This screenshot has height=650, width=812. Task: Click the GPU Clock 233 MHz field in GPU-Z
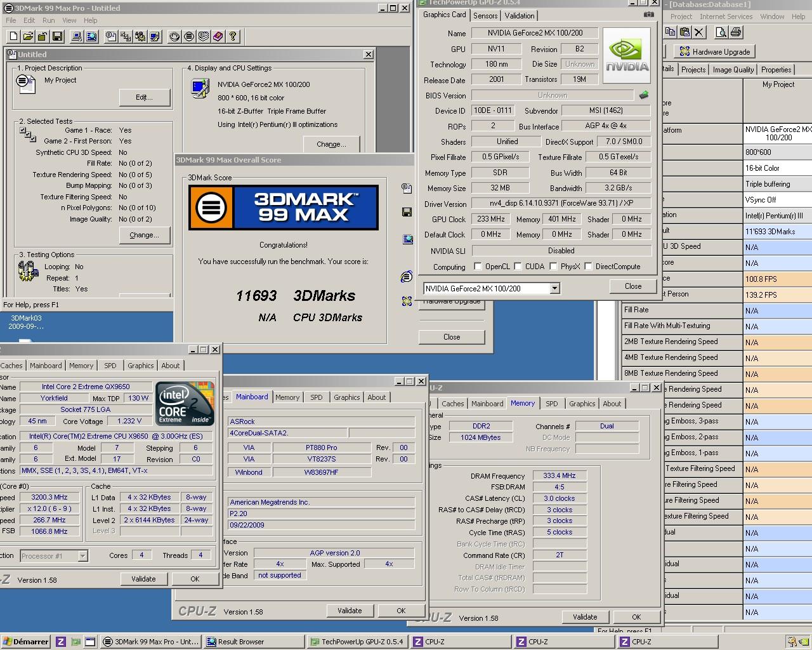point(491,219)
